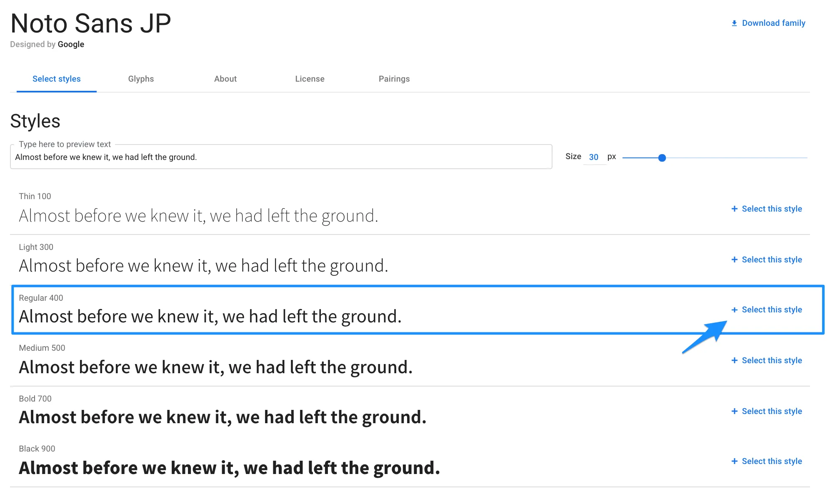830x504 pixels.
Task: Click the Black 900 weight label
Action: (37, 449)
